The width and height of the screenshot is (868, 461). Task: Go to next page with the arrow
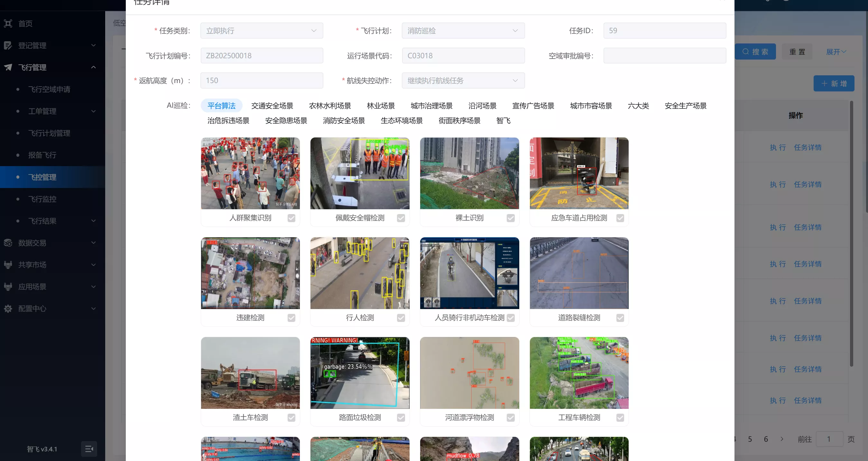point(782,439)
